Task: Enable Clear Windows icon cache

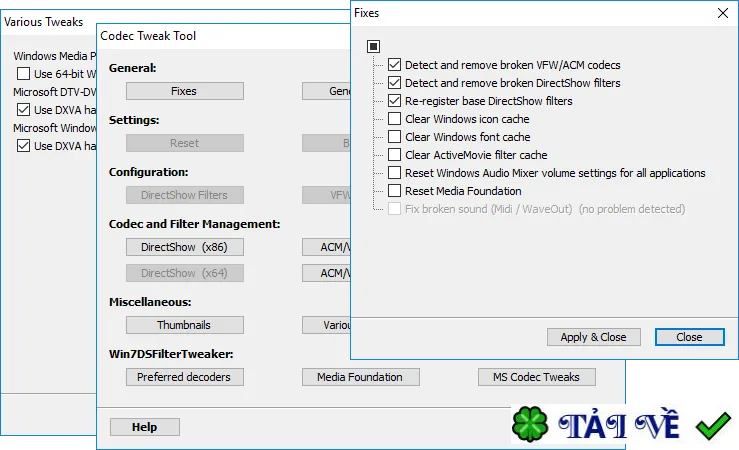Action: [394, 119]
